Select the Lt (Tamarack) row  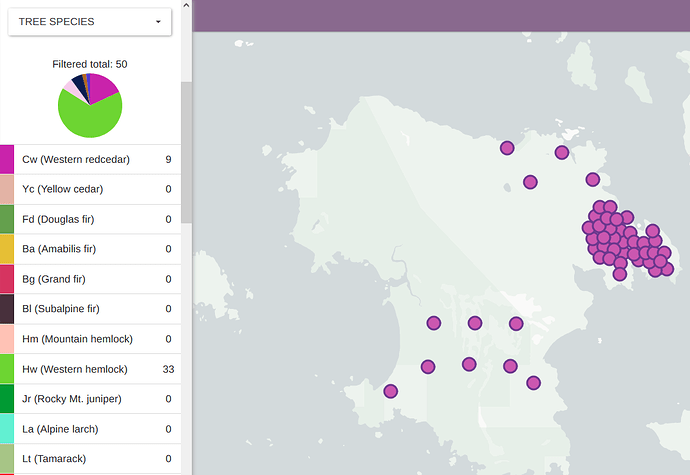pyautogui.click(x=90, y=458)
